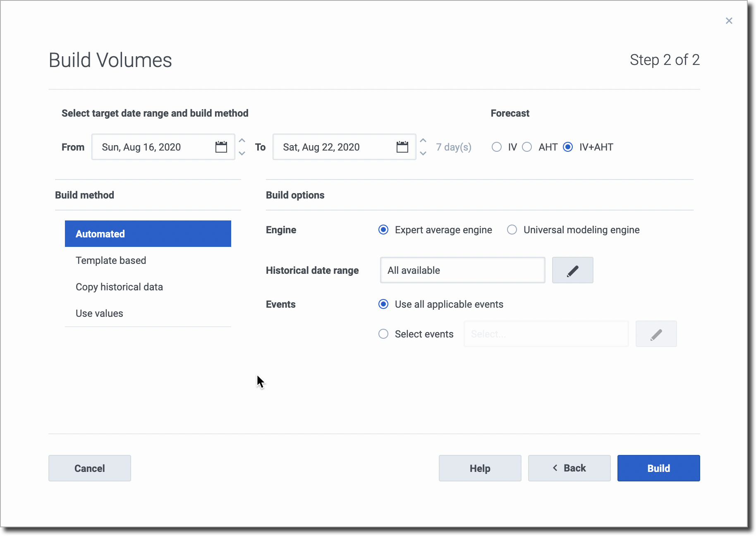
Task: Click the Build button
Action: click(659, 468)
